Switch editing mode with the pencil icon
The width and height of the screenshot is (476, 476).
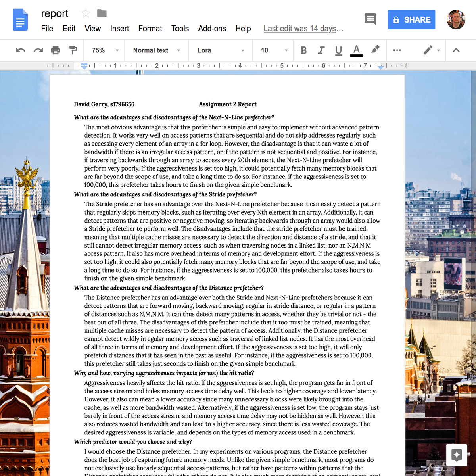[x=428, y=50]
